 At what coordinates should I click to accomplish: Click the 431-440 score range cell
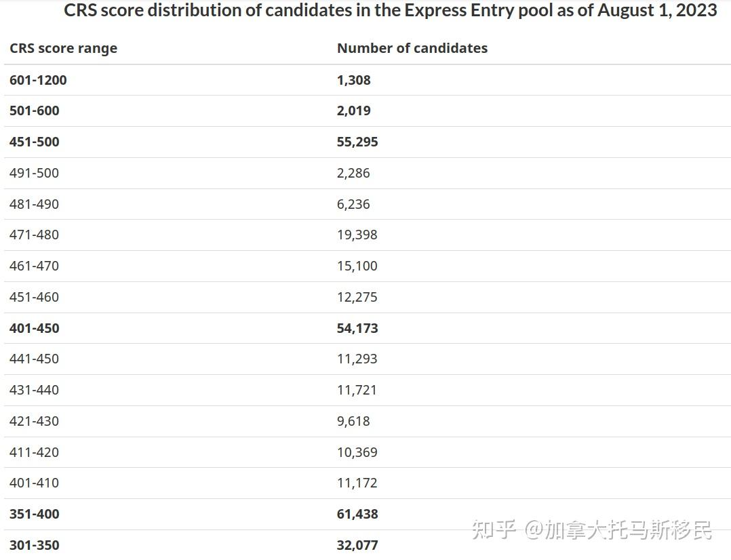[34, 390]
